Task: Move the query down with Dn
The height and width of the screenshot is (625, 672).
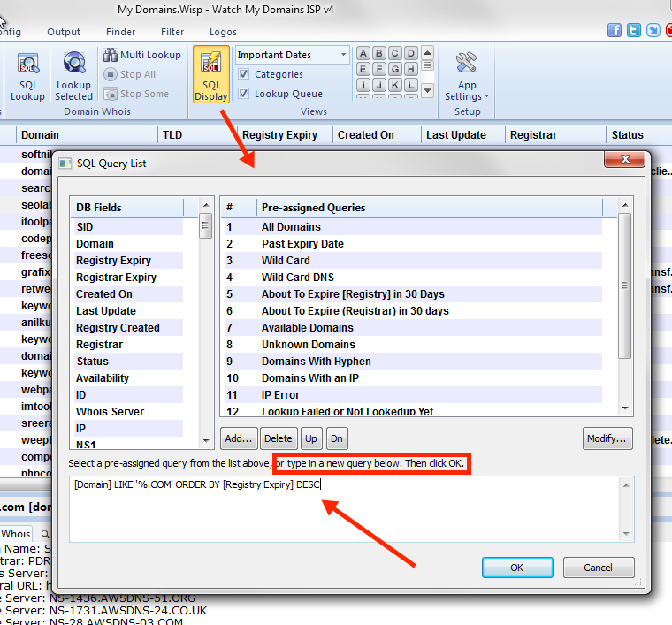Action: coord(337,438)
